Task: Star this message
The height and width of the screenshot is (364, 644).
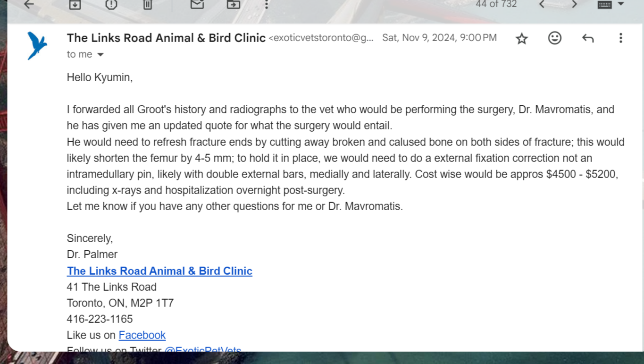Action: point(521,38)
